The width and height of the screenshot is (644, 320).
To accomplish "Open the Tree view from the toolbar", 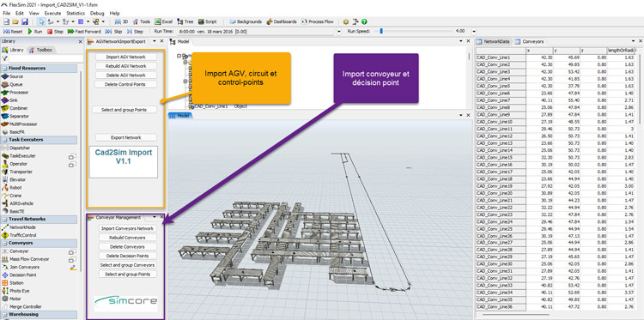I will [x=185, y=21].
